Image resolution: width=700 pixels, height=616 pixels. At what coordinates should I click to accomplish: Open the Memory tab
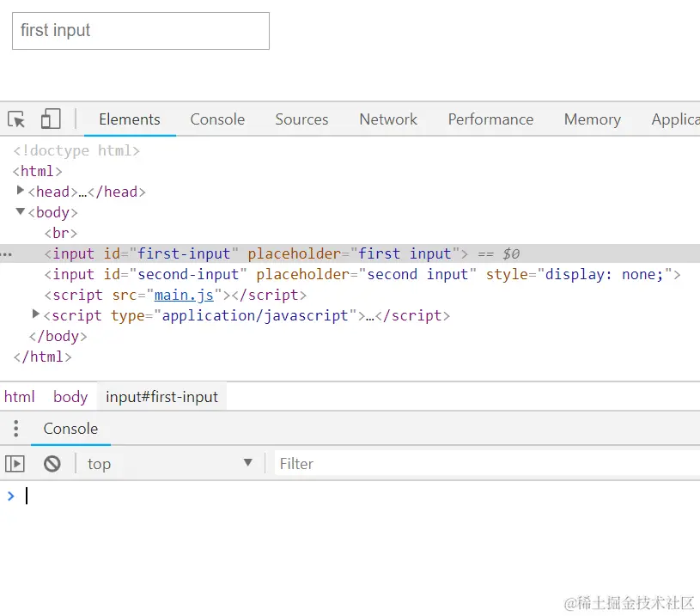592,119
